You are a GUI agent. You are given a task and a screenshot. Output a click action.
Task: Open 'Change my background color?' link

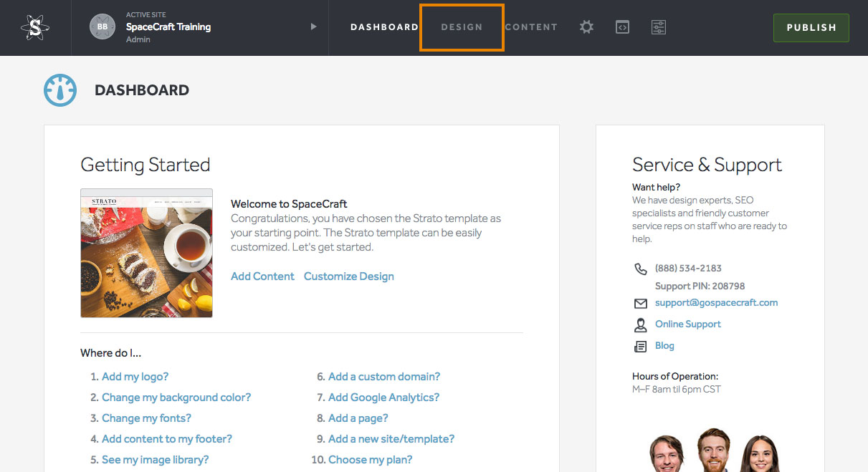[176, 398]
